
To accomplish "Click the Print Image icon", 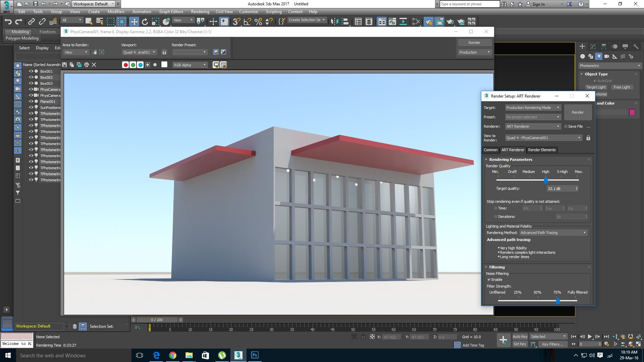I will tap(87, 65).
